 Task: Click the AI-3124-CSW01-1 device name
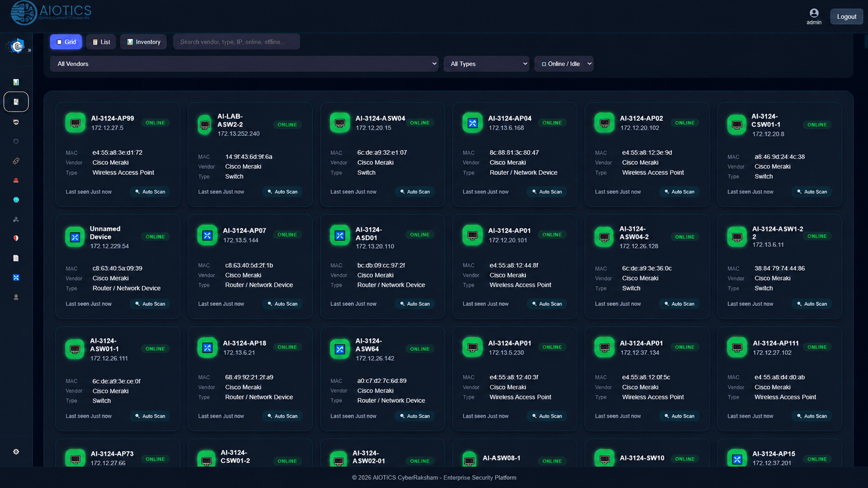pyautogui.click(x=765, y=120)
